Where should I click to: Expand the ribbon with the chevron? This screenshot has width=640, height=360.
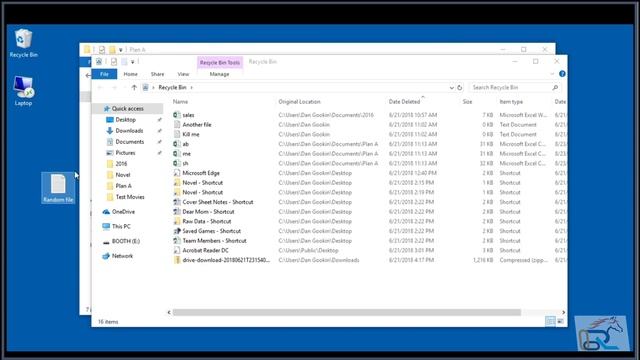(552, 74)
